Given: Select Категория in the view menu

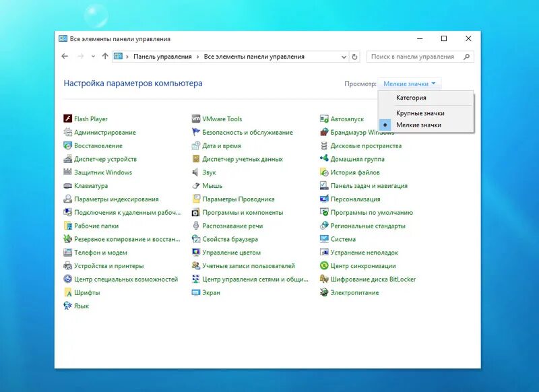Looking at the screenshot, I should (x=411, y=98).
